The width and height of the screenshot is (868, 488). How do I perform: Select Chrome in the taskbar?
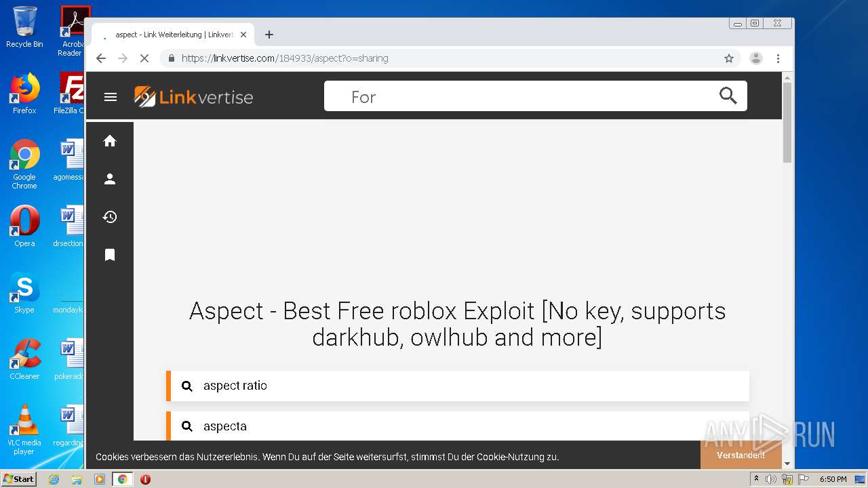(x=122, y=479)
